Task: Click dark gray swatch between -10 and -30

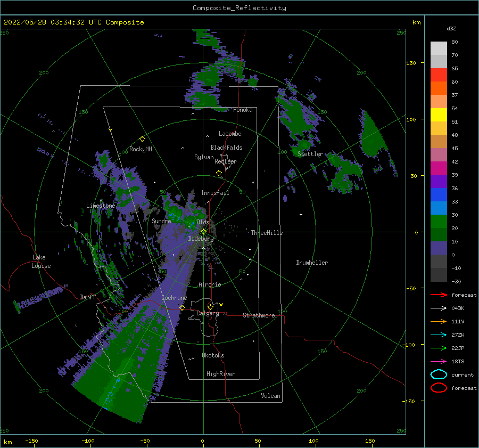Action: (439, 274)
